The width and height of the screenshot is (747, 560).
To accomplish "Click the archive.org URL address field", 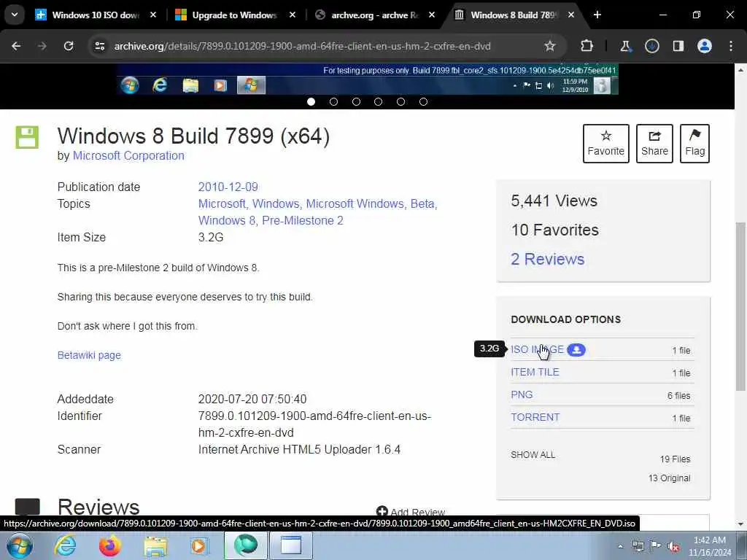I will coord(302,46).
